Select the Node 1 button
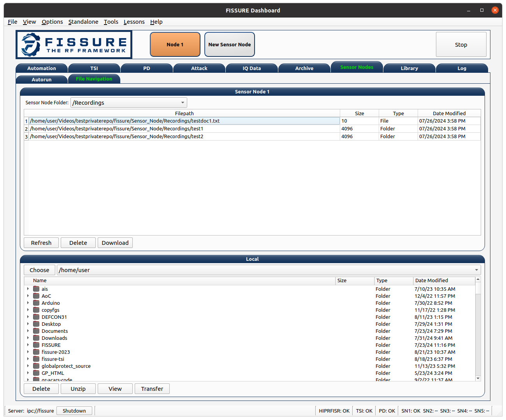This screenshot has height=420, width=506. click(x=175, y=44)
